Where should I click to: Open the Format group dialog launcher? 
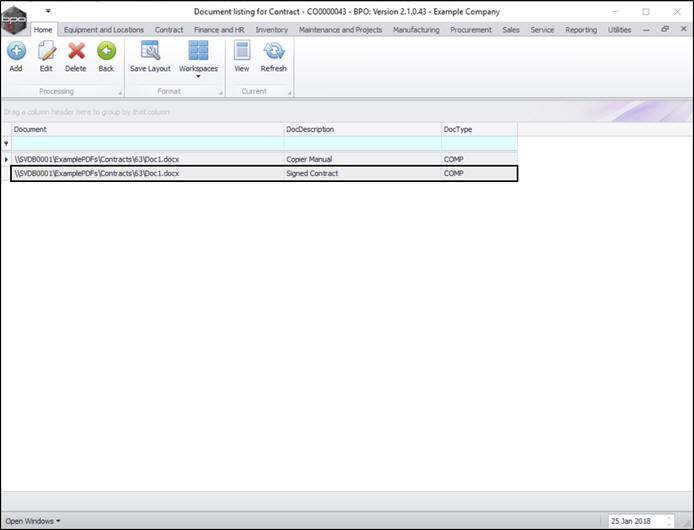coord(220,93)
